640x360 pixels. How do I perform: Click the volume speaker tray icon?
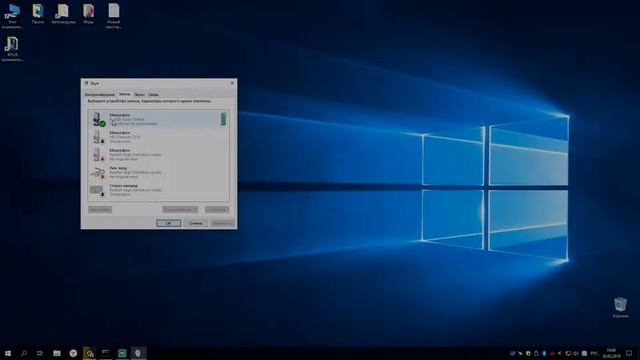(x=576, y=353)
